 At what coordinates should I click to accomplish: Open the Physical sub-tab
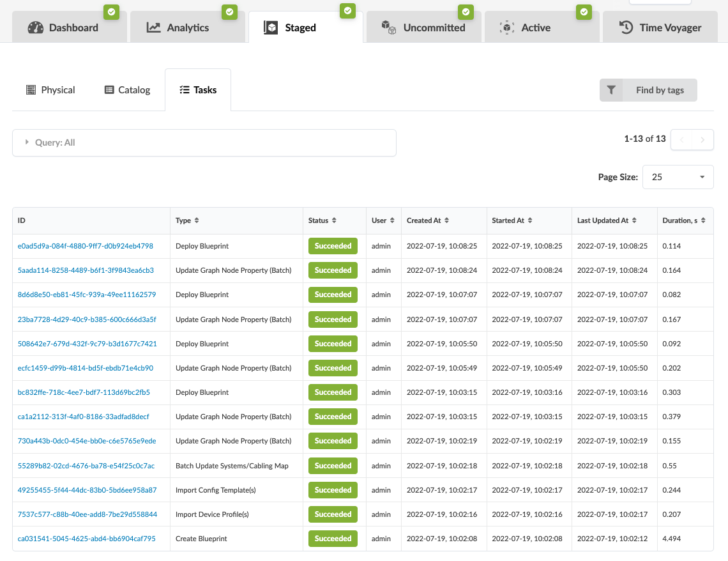[x=50, y=90]
